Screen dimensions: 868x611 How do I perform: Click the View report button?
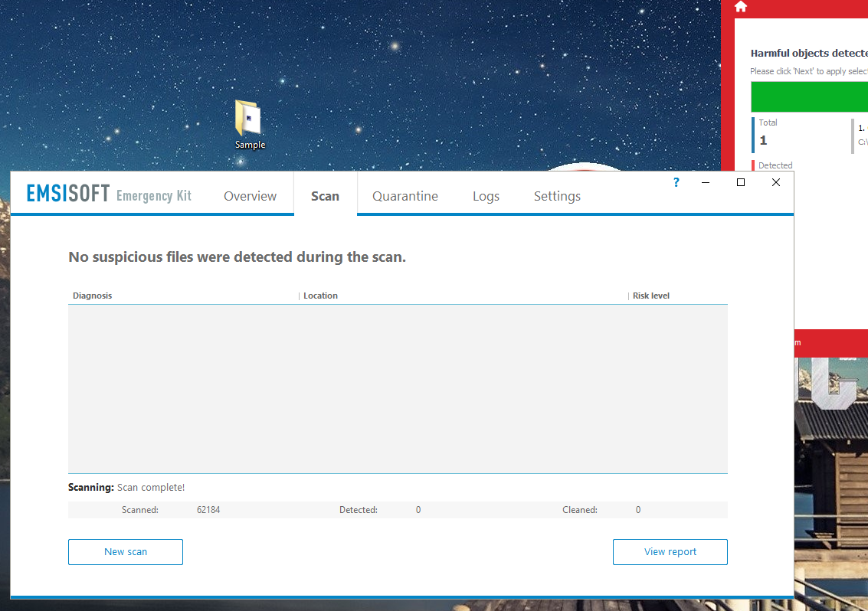tap(670, 552)
